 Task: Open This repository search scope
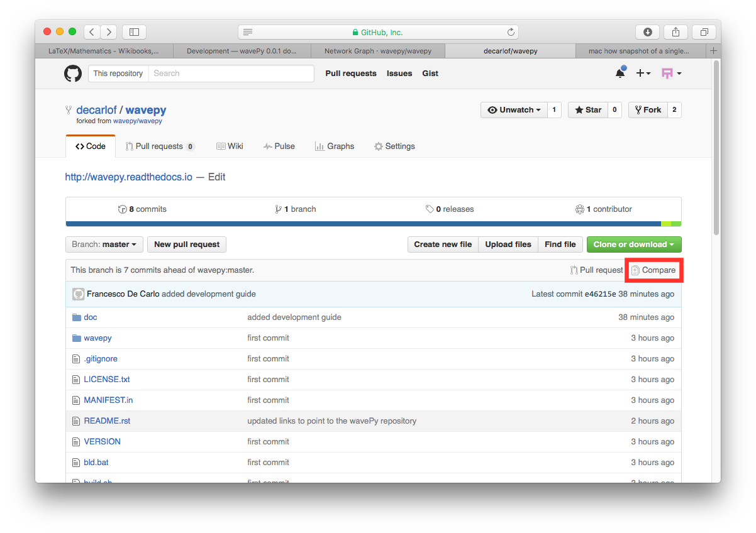118,74
